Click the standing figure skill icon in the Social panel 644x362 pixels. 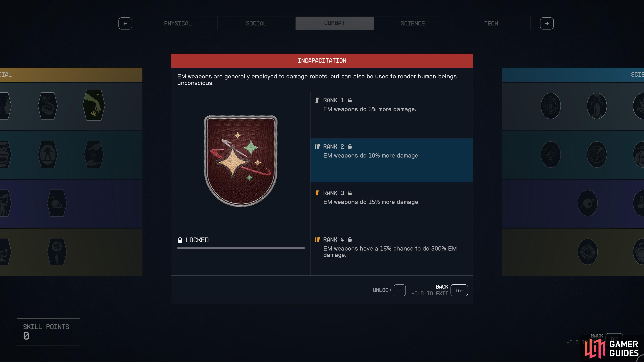[47, 154]
